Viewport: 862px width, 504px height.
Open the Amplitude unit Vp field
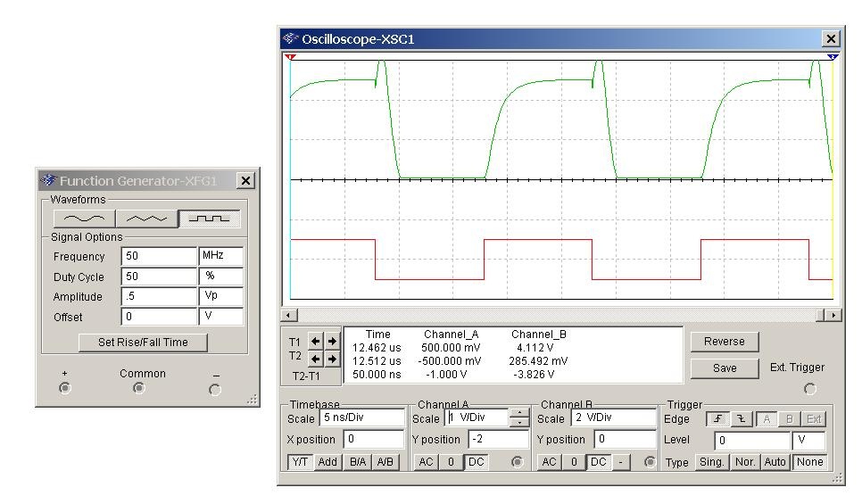click(220, 297)
